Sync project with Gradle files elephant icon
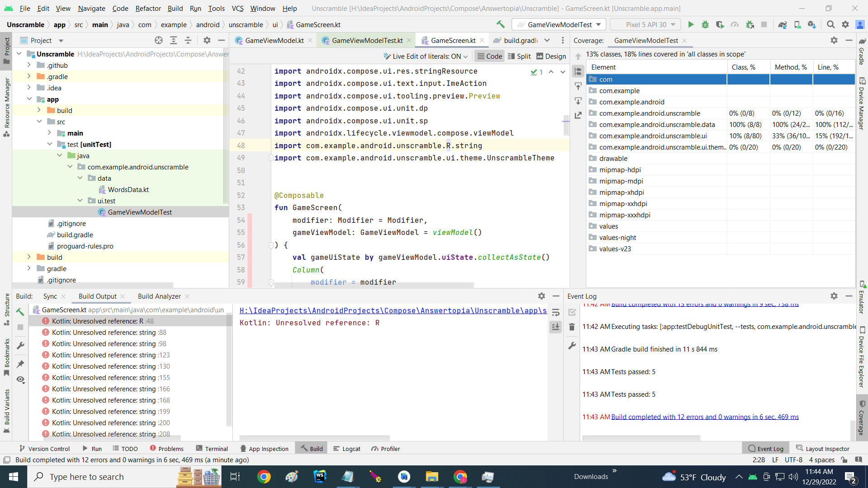The height and width of the screenshot is (488, 868). 783,24
